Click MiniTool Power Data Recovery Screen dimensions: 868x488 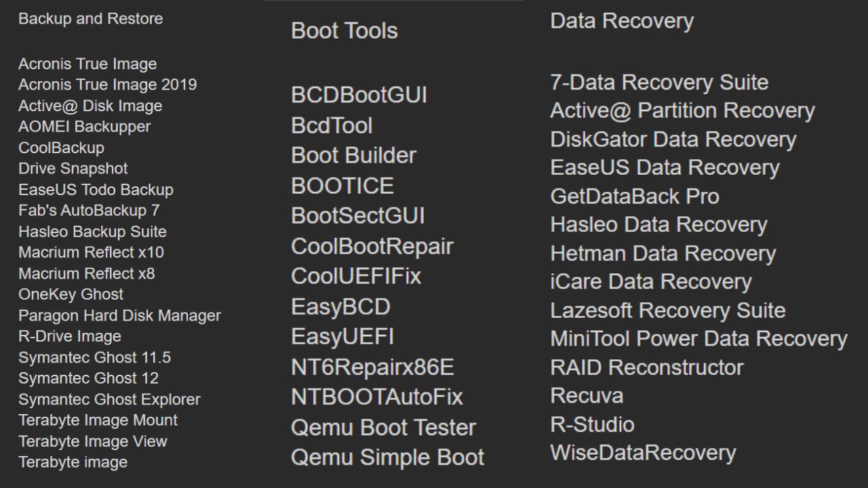[698, 338]
